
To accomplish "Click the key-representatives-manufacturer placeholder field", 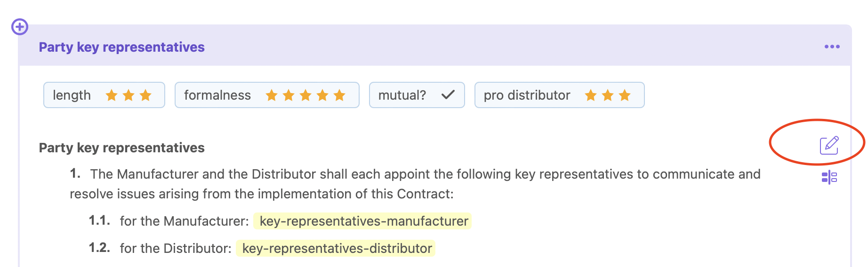I will [x=364, y=221].
